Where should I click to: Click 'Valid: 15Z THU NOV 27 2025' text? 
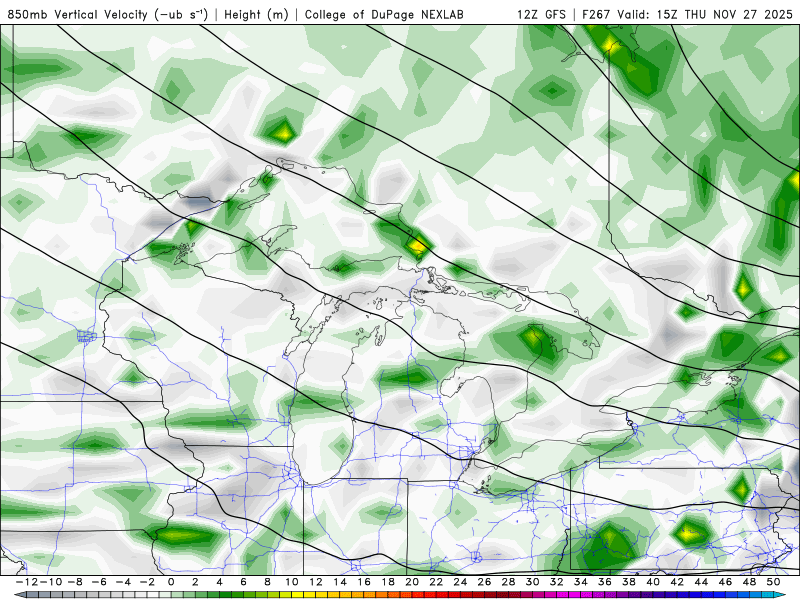click(705, 15)
